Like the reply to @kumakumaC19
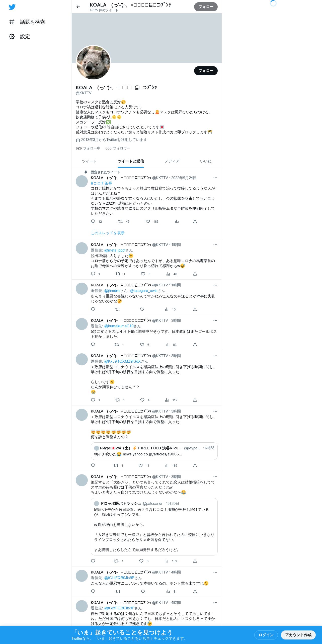This screenshot has height=644, width=322. pos(142,345)
